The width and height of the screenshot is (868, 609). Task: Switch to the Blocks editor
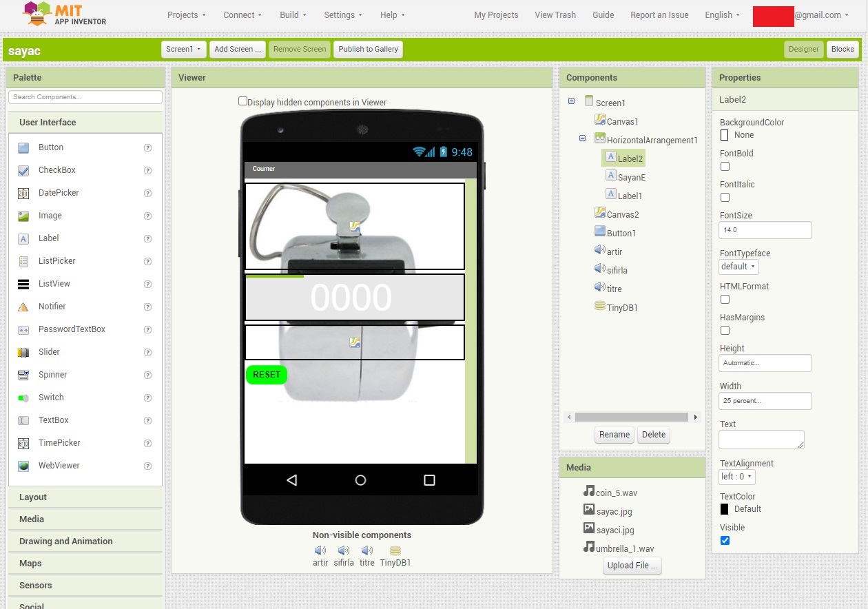point(843,49)
